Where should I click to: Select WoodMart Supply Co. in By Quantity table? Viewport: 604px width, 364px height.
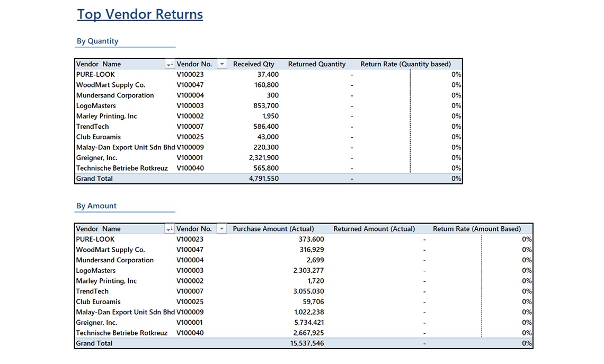point(111,85)
